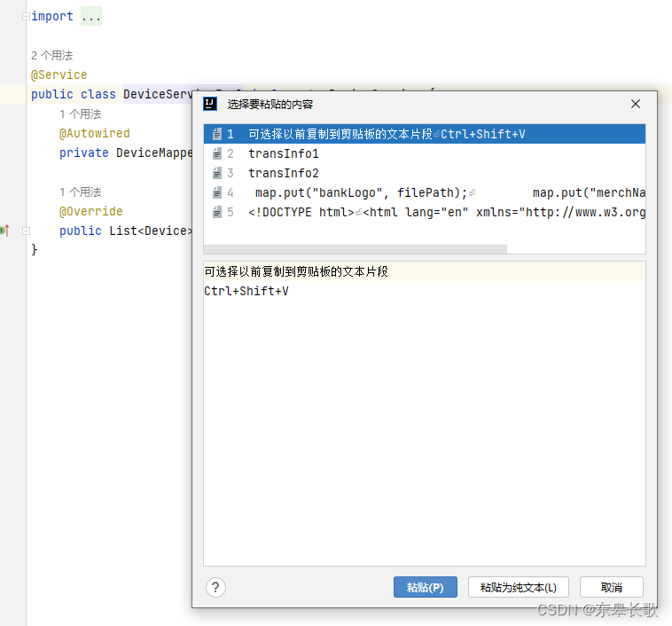Click inside the preview text area
Screen dimensions: 672x626
(x=425, y=414)
